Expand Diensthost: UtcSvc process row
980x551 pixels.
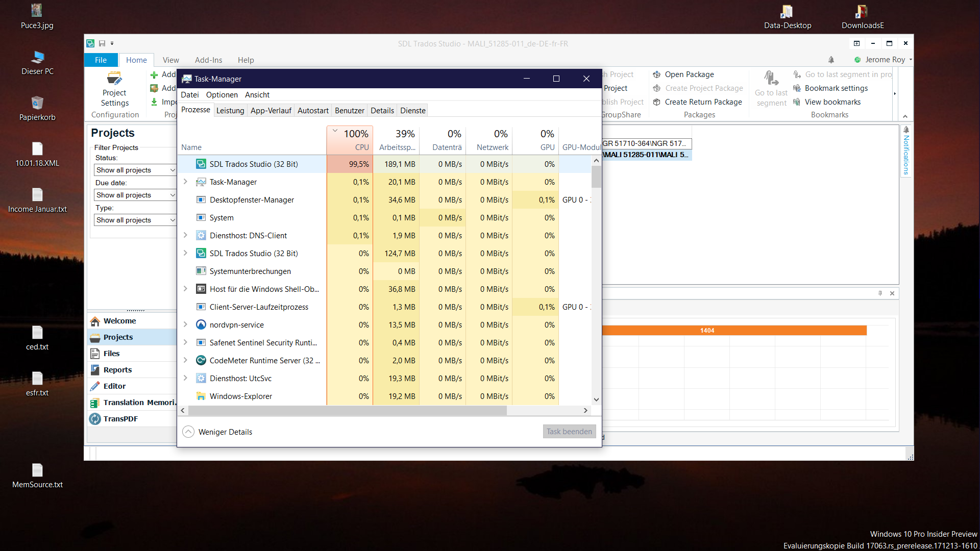[185, 378]
